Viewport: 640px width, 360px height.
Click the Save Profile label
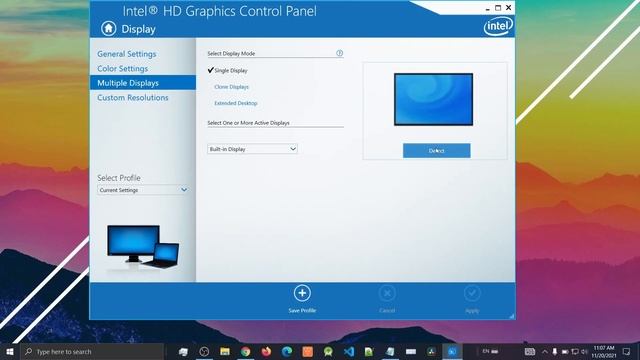302,311
